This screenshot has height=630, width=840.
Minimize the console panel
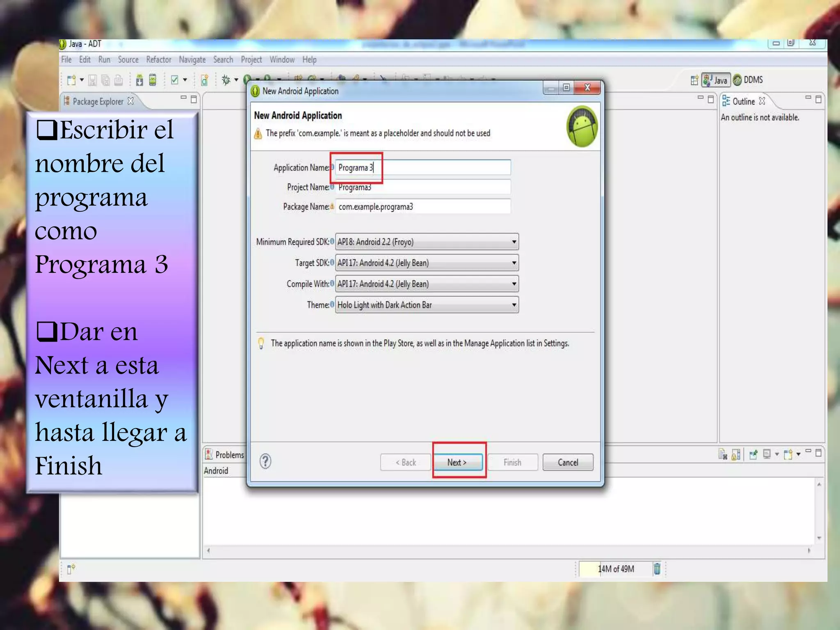808,451
